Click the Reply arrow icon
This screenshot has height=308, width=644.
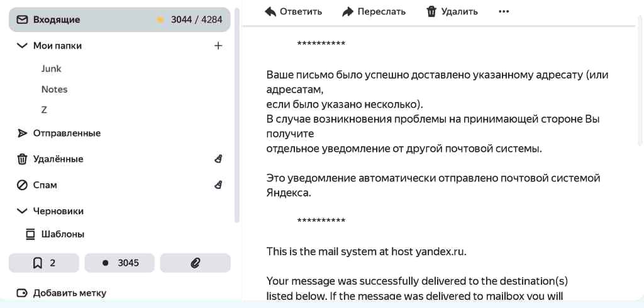tap(271, 11)
